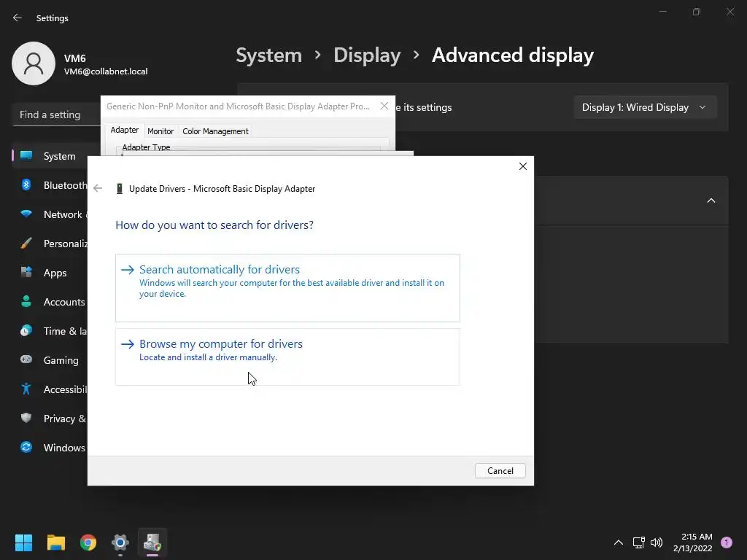Launch Google Chrome from taskbar
747x560 pixels.
point(88,542)
